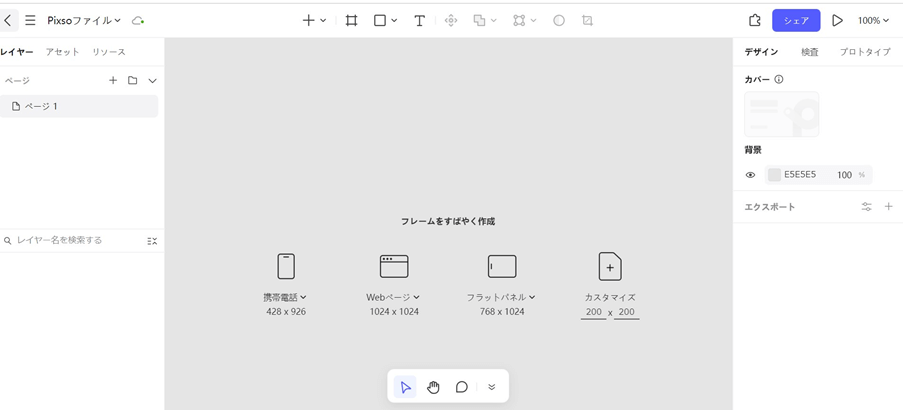
Task: Click the vector edit nodes icon
Action: [x=519, y=21]
